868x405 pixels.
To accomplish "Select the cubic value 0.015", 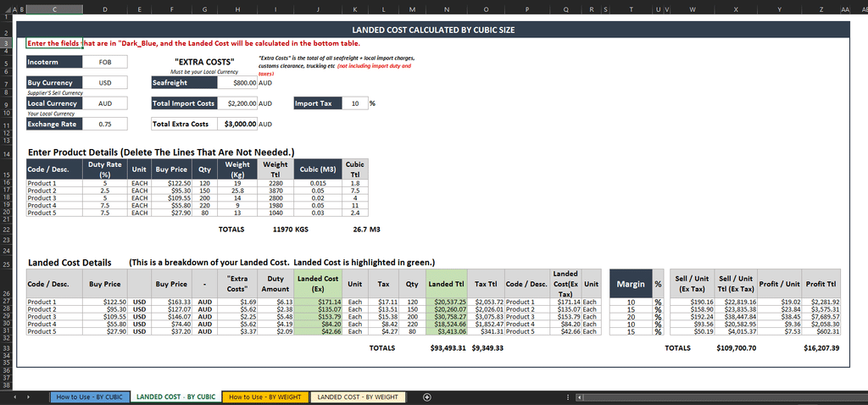I will [x=317, y=183].
